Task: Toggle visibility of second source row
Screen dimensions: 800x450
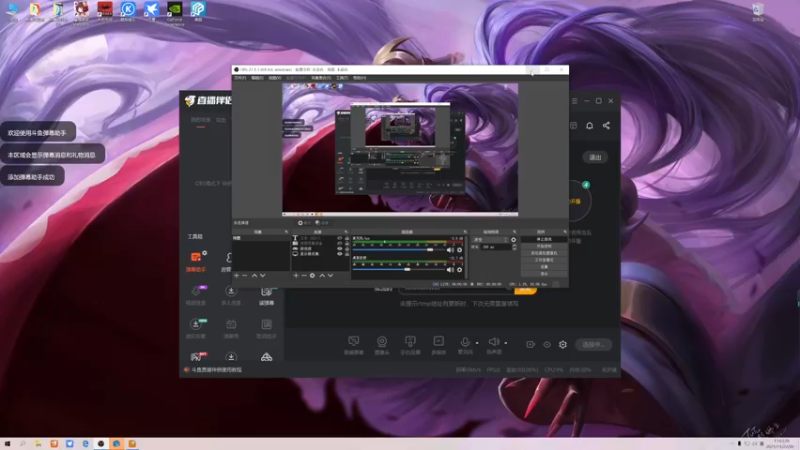Action: coord(339,243)
